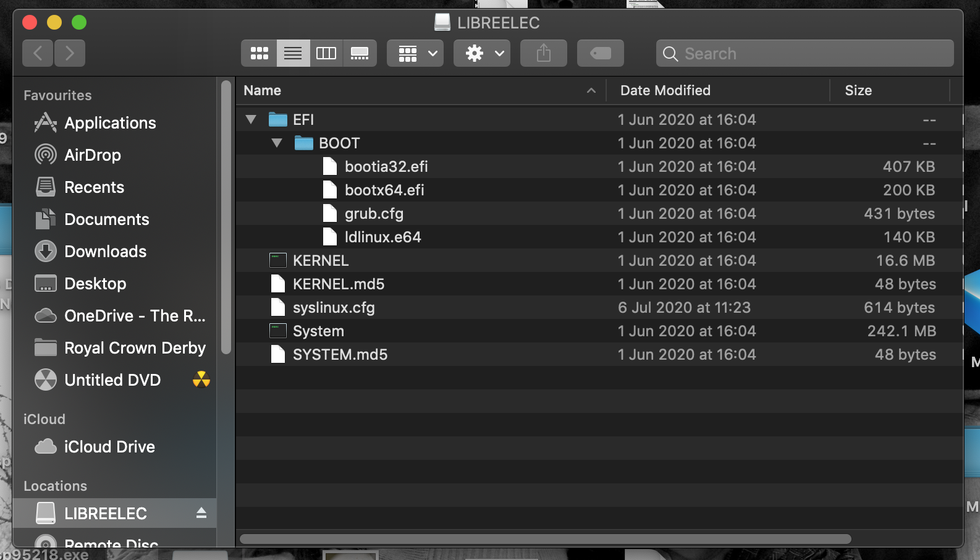
Task: Open the Action gear dropdown menu
Action: [x=482, y=54]
